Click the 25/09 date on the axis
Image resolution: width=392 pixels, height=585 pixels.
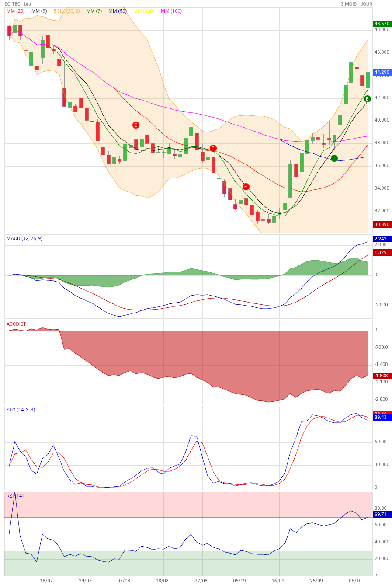tap(316, 581)
